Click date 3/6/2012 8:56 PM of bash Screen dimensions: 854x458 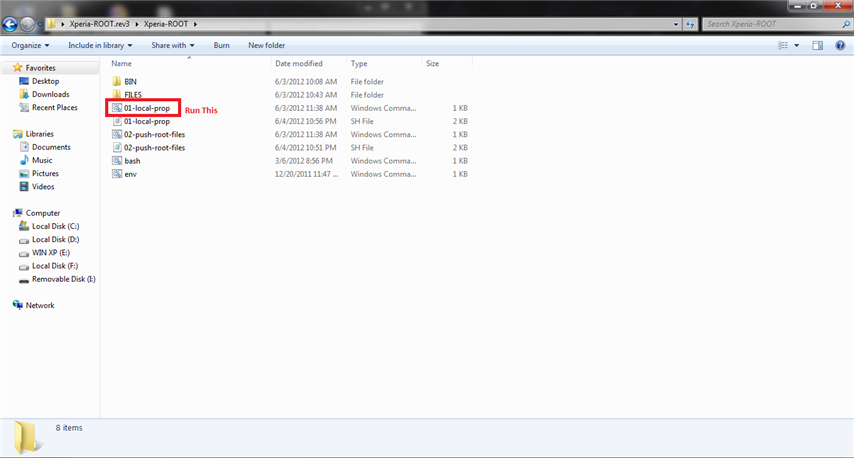pos(303,161)
